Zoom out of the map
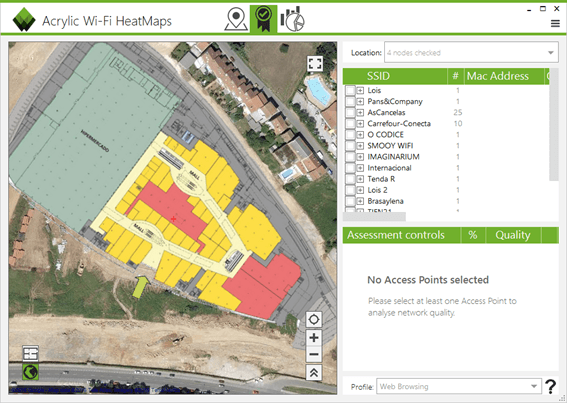The height and width of the screenshot is (403, 567). pyautogui.click(x=314, y=354)
